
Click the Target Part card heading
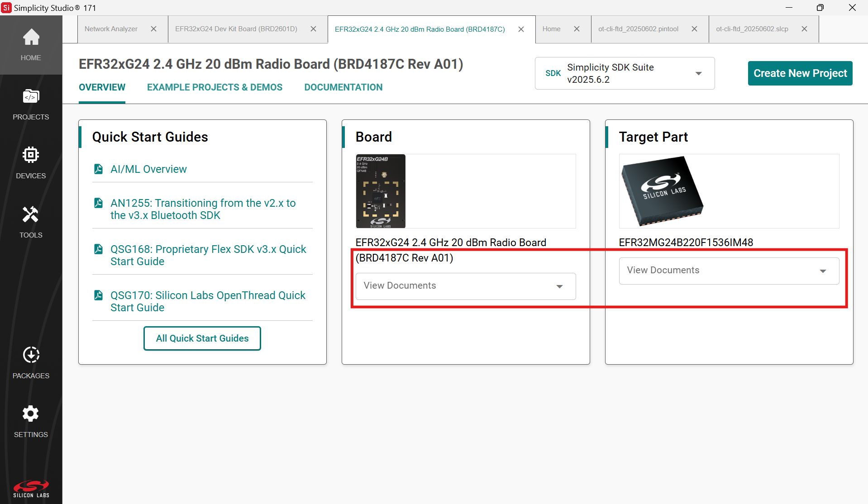[x=653, y=137]
